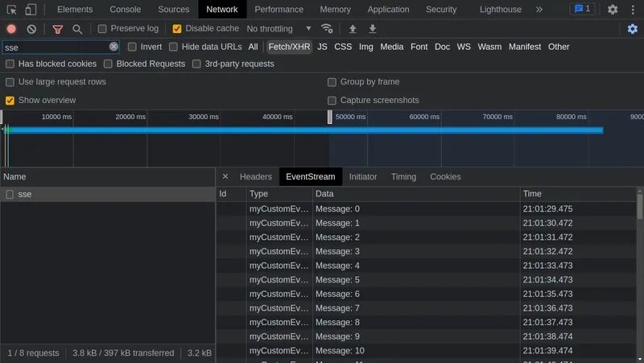The image size is (644, 363).
Task: Open the network conditions wifi icon
Action: click(327, 29)
